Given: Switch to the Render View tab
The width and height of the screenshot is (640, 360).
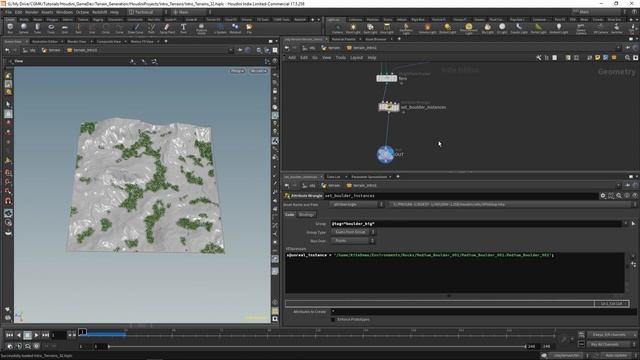Looking at the screenshot, I should (76, 41).
